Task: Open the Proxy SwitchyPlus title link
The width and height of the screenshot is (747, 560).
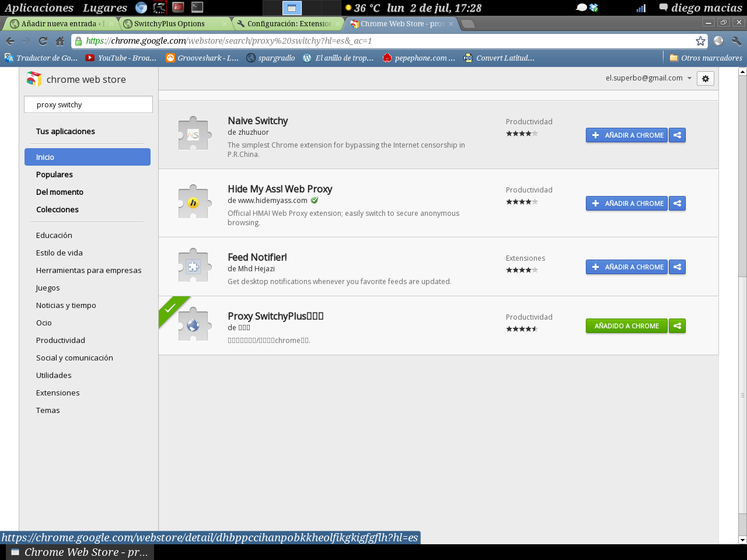Action: tap(275, 316)
